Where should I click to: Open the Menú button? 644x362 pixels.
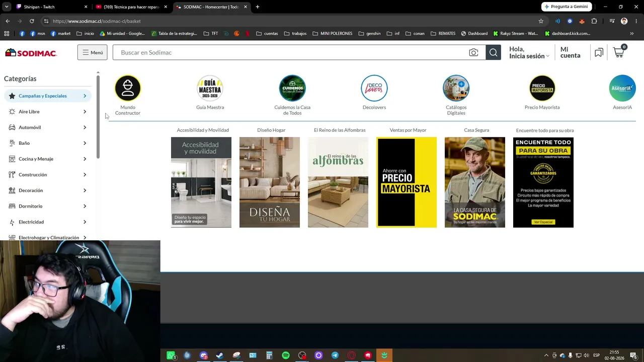[x=92, y=52]
